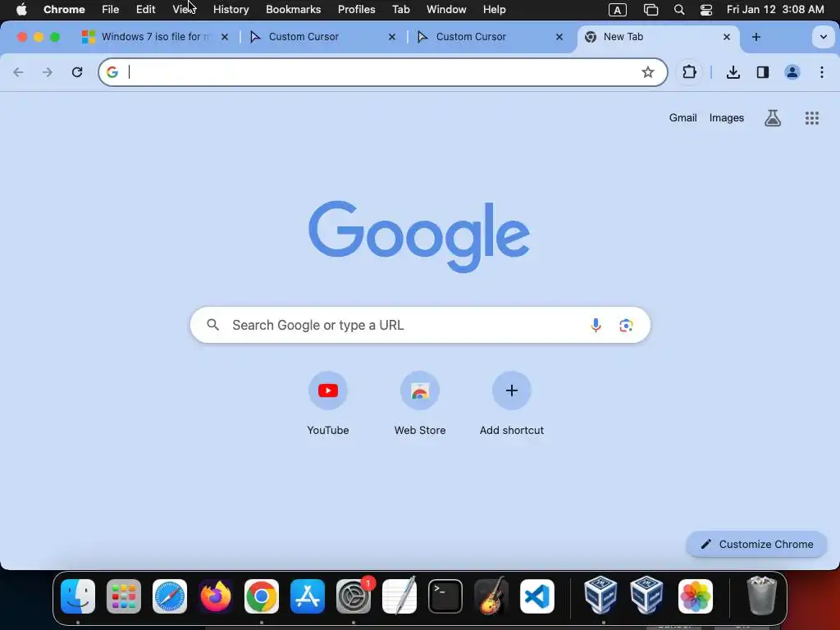The width and height of the screenshot is (840, 630).
Task: Launch Visual Studio Code from the Dock
Action: click(x=536, y=596)
